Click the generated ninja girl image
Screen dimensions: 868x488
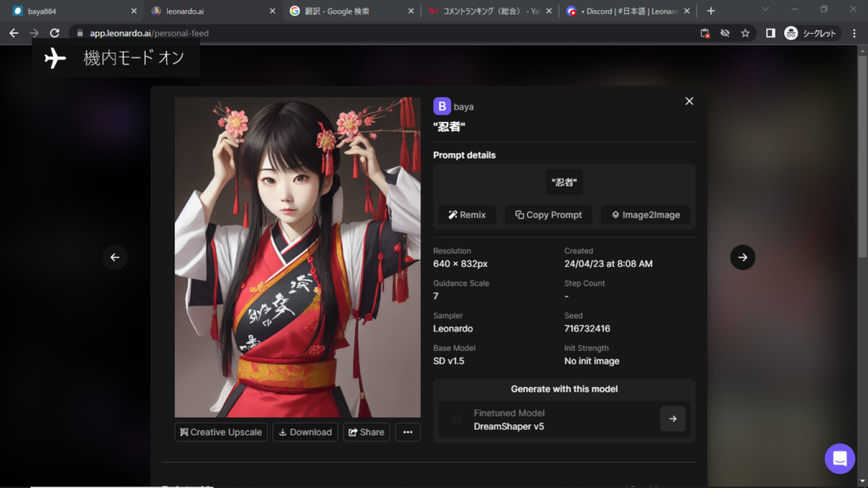pyautogui.click(x=298, y=257)
